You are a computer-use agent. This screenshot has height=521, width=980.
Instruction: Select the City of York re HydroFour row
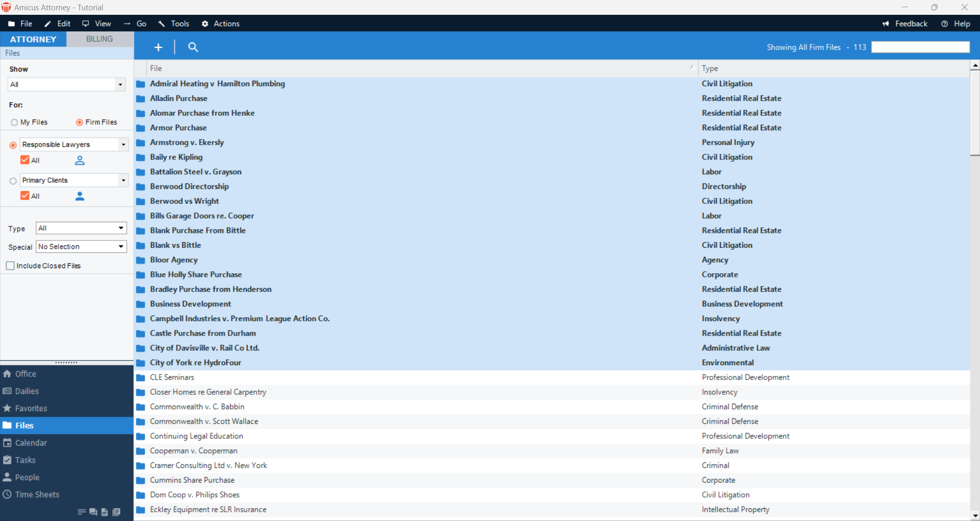(552, 363)
